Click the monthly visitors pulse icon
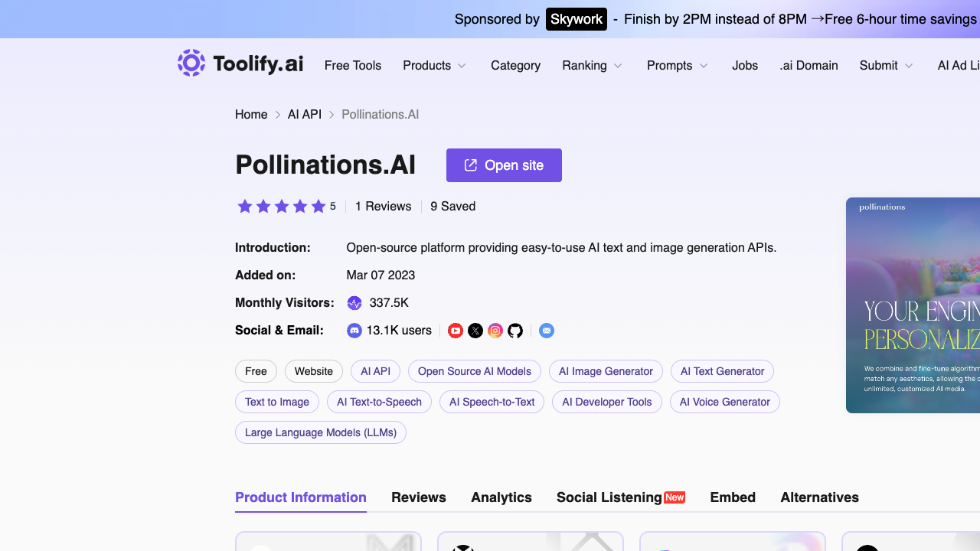Viewport: 980px width, 551px height. 354,303
